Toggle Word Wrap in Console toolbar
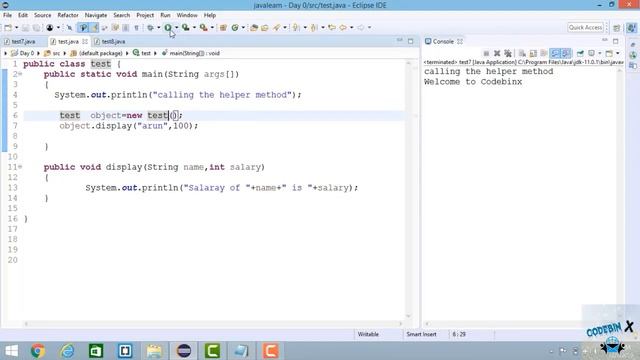Image resolution: width=640 pixels, height=360 pixels. 544,53
